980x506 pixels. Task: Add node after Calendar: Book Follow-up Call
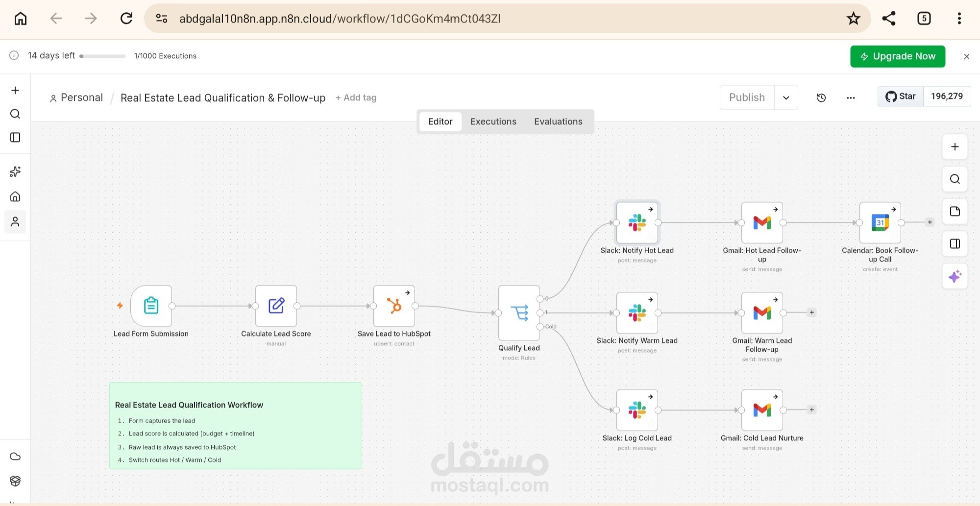pos(930,222)
